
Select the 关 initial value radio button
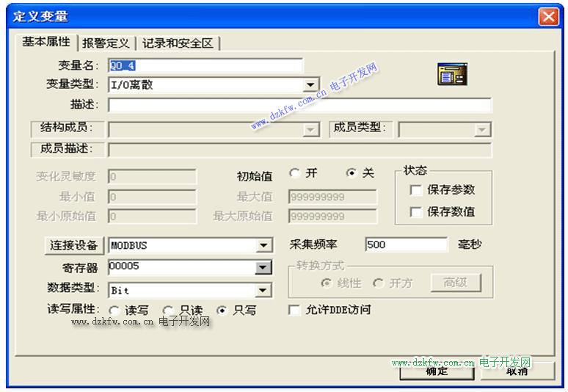(352, 174)
